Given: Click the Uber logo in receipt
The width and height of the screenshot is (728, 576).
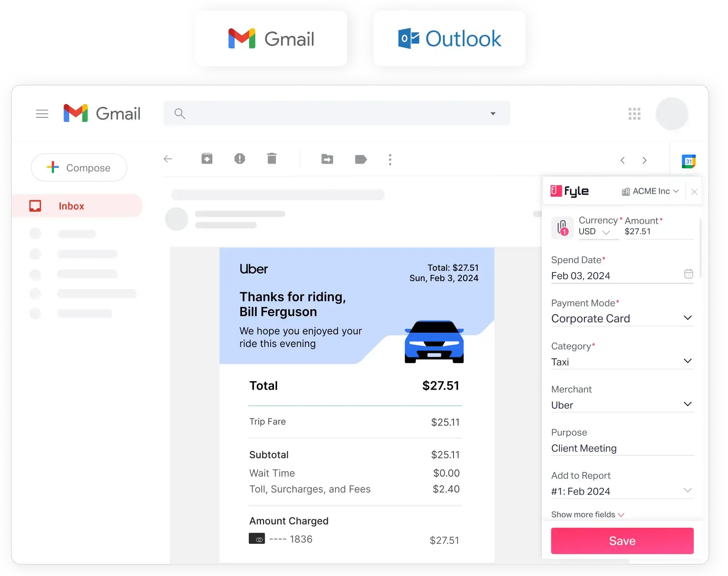Looking at the screenshot, I should [253, 269].
